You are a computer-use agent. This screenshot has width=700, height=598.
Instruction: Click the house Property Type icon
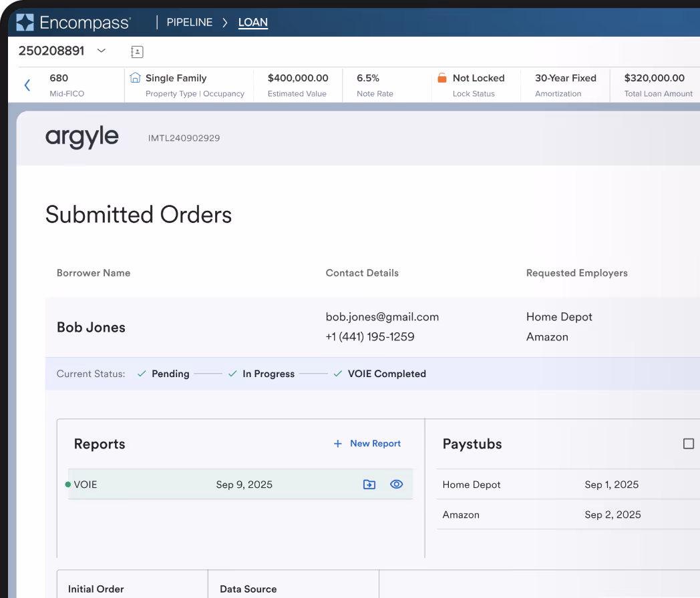[x=136, y=78]
